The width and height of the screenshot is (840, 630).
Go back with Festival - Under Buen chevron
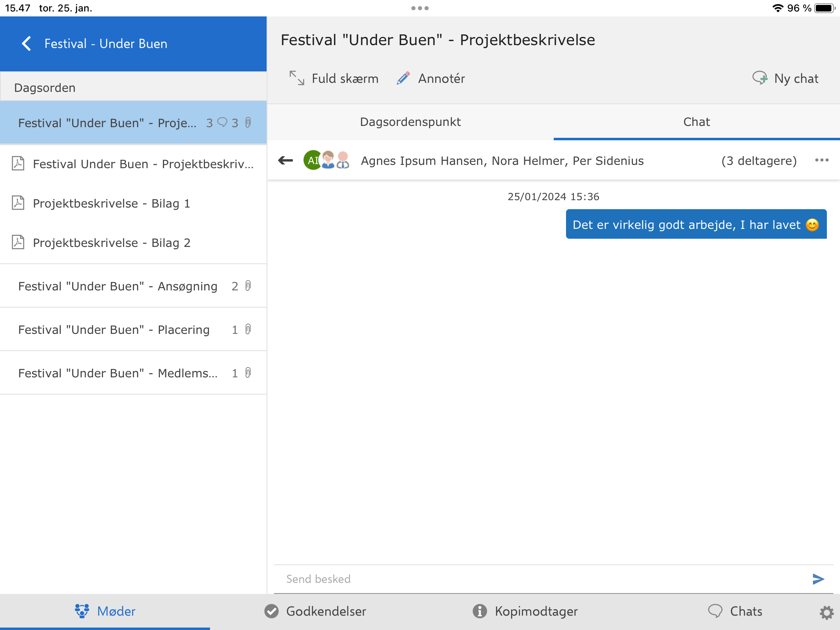27,43
